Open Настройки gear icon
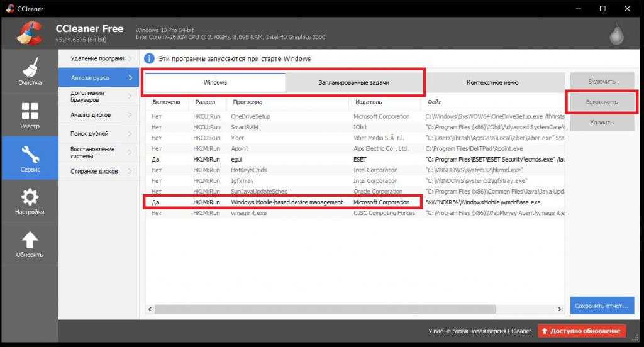Viewport: 644px width, 347px height. (29, 198)
